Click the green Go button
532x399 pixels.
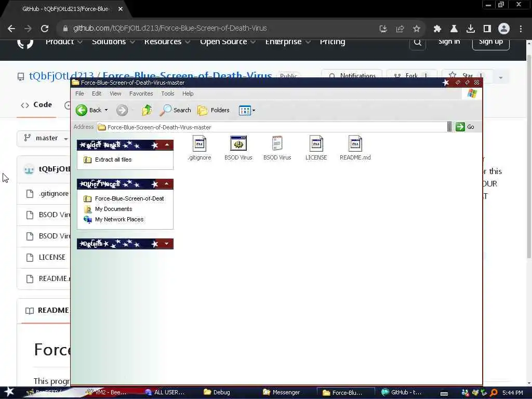[x=465, y=127]
